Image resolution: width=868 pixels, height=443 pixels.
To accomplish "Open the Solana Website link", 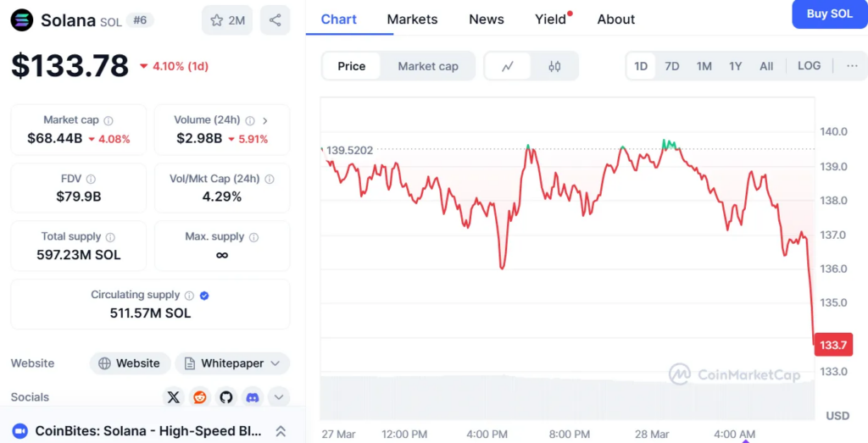I will tap(130, 363).
